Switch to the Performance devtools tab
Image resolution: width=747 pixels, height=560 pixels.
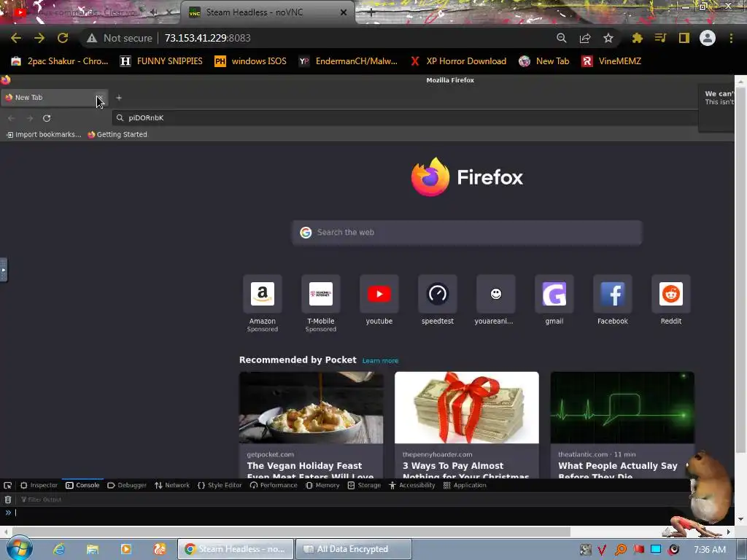274,485
